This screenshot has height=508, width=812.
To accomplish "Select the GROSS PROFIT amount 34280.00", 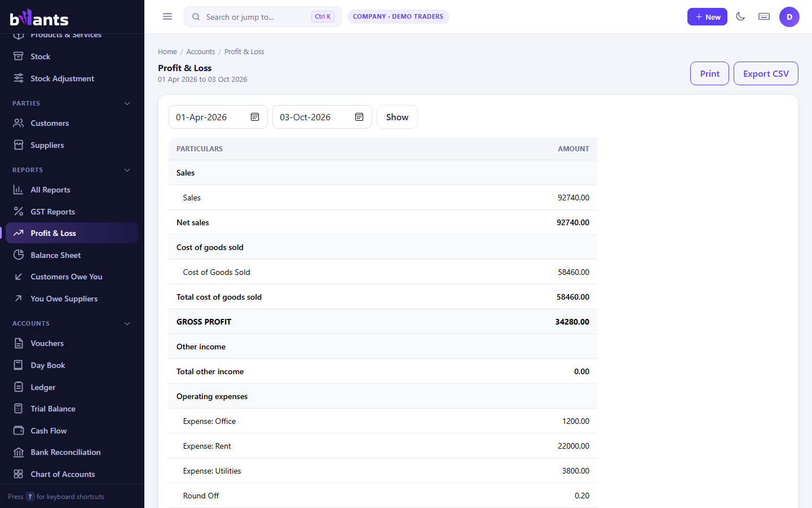I will coord(572,322).
